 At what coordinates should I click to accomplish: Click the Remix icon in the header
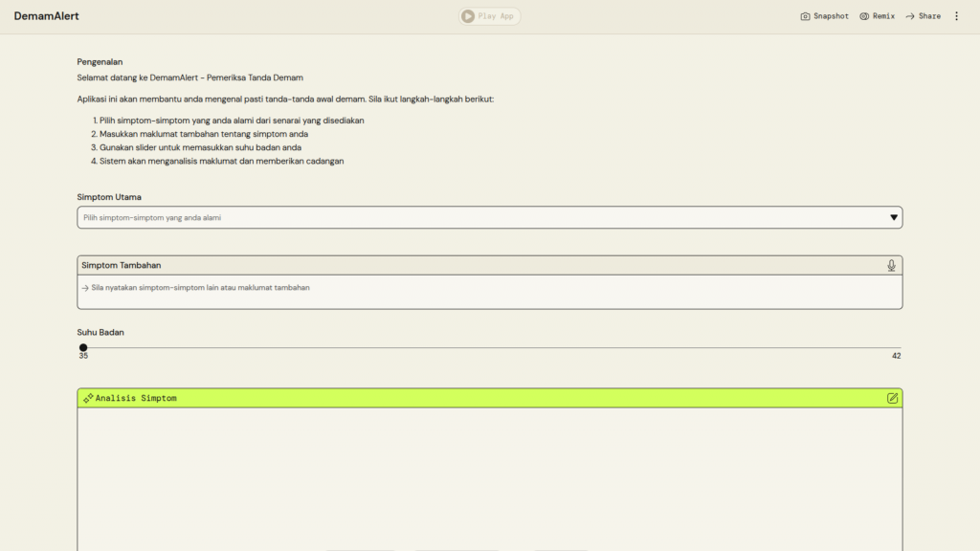(864, 16)
